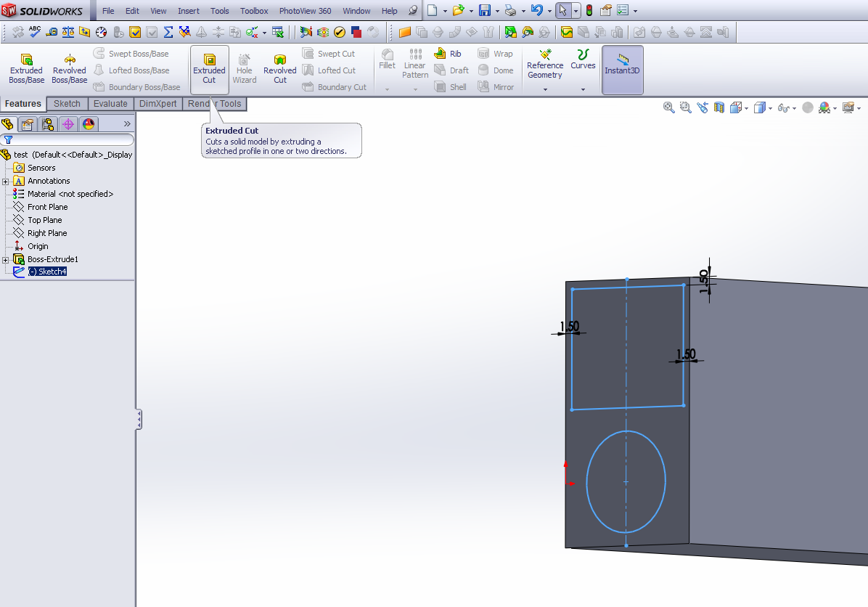
Task: Open the Insert menu
Action: (x=189, y=11)
